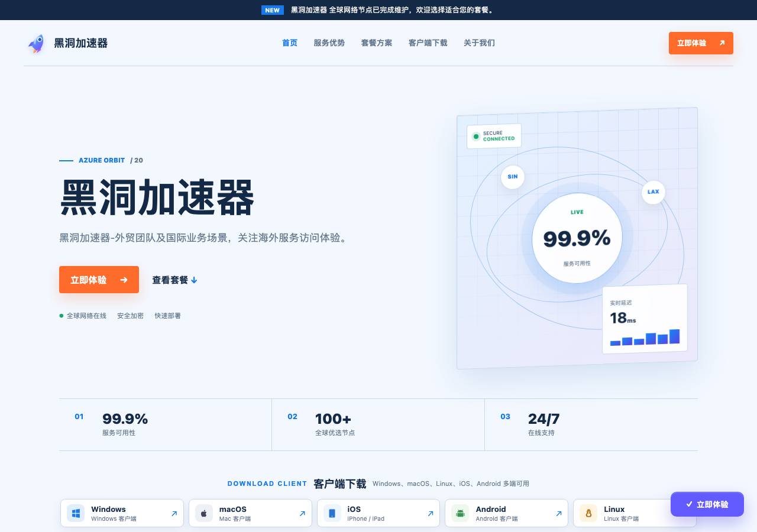This screenshot has width=757, height=532.
Task: Click the iOS device icon
Action: [332, 513]
